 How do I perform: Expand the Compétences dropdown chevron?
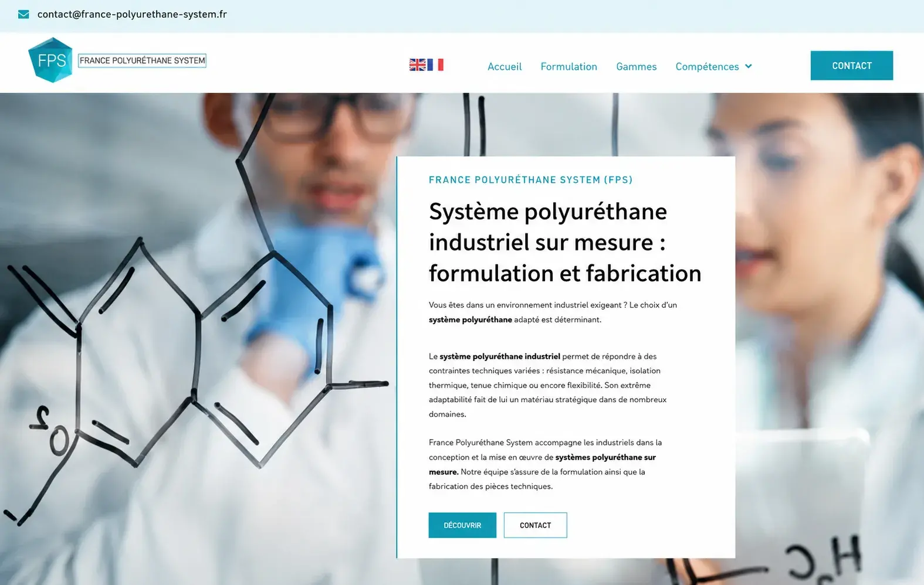pos(749,66)
